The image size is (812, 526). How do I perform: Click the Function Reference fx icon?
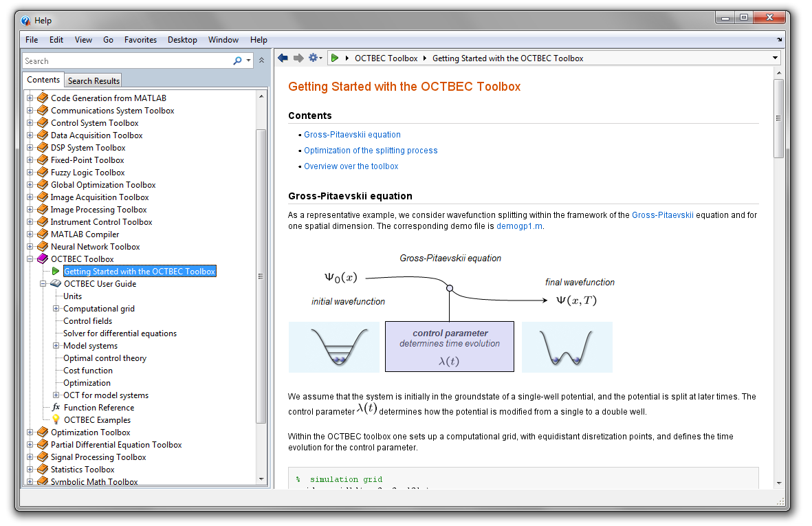tap(56, 408)
